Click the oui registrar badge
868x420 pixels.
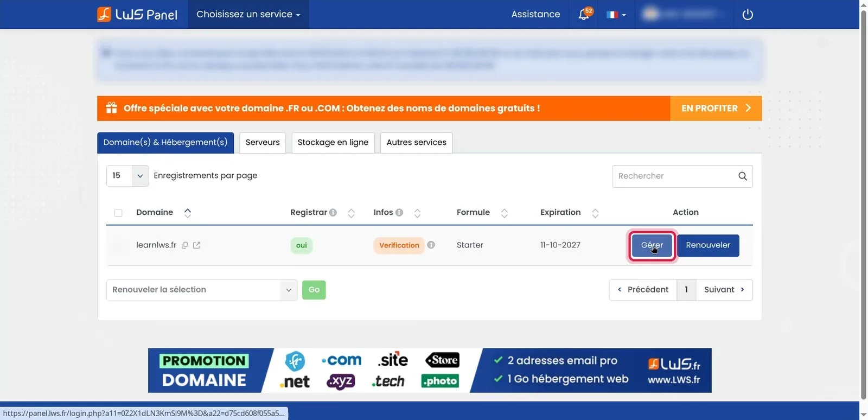[302, 245]
